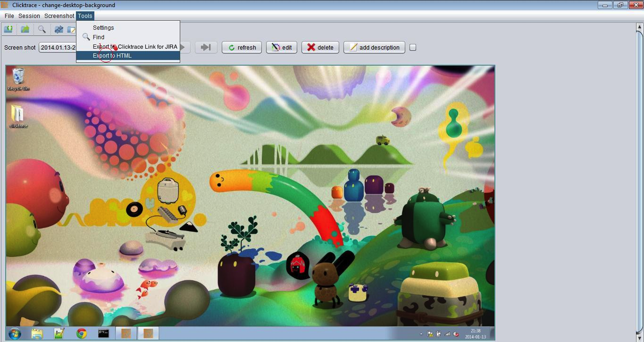This screenshot has height=342, width=644.
Task: Click the add description button
Action: pos(374,47)
